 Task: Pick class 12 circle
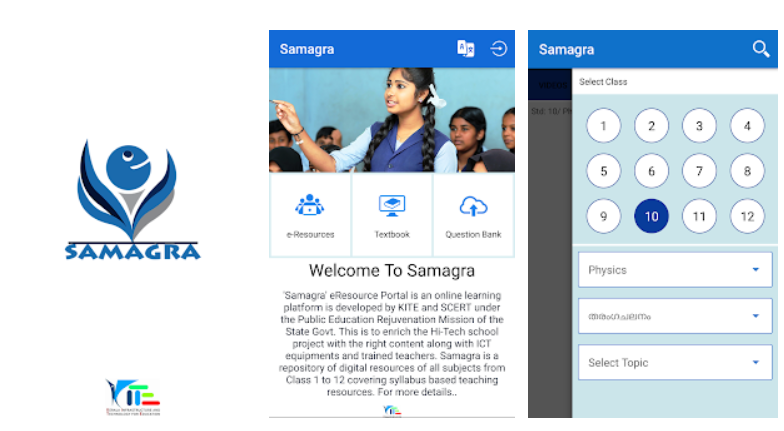(x=747, y=216)
